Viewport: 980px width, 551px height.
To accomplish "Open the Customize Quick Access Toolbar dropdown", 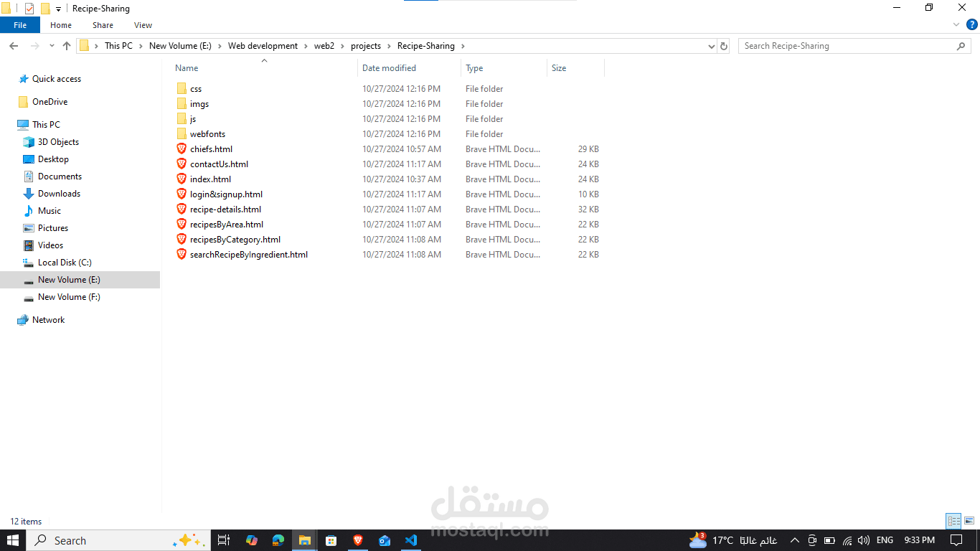I will [x=58, y=9].
